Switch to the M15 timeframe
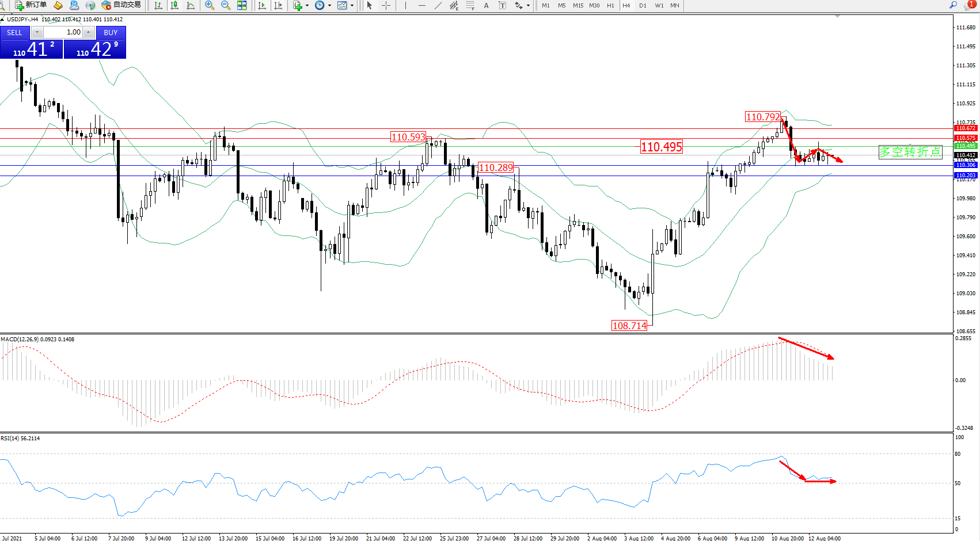Viewport: 980px width, 541px height. (x=578, y=5)
